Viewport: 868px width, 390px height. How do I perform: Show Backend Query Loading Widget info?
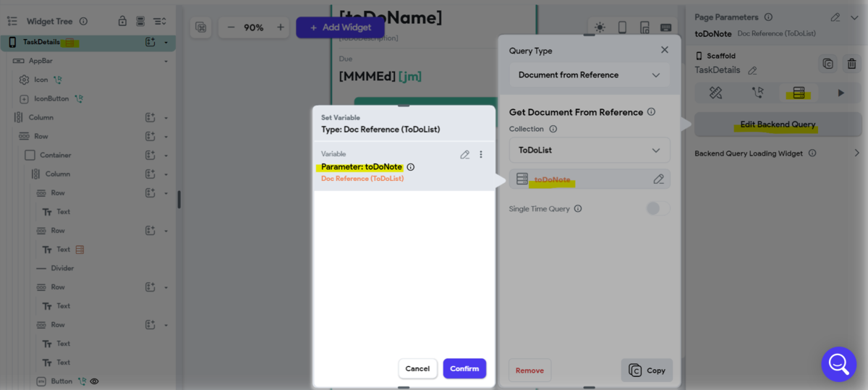coord(812,153)
